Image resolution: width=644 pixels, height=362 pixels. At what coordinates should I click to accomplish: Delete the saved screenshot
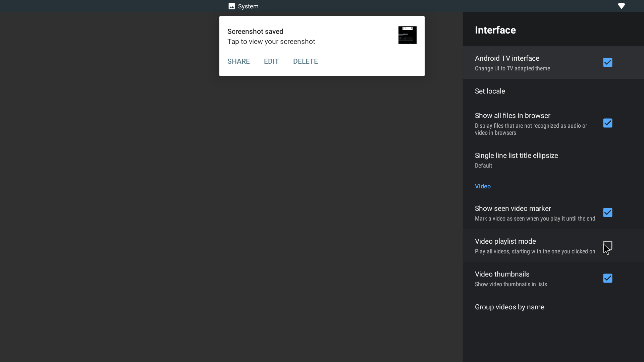click(x=305, y=61)
